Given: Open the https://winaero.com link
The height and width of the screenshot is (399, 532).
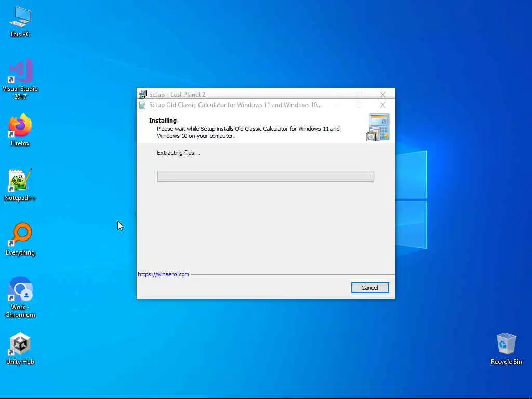Looking at the screenshot, I should tap(163, 274).
